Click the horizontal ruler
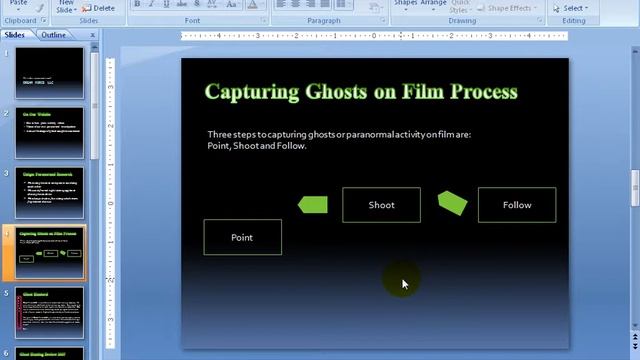The width and height of the screenshot is (640, 360). pyautogui.click(x=374, y=36)
